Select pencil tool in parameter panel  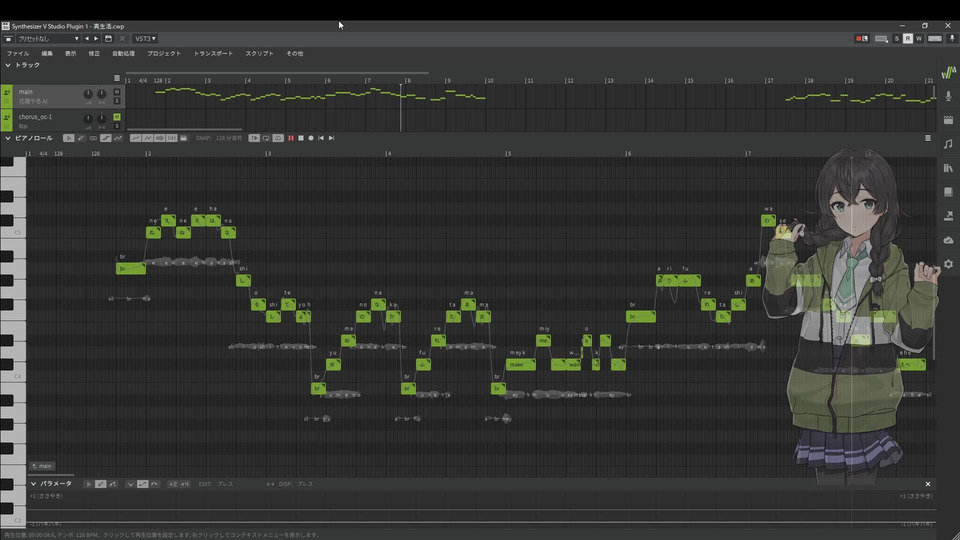100,484
